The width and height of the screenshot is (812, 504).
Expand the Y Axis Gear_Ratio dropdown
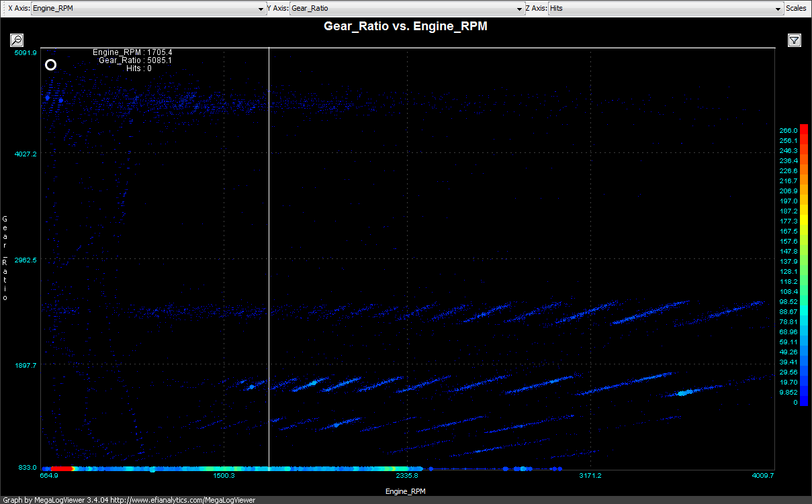pyautogui.click(x=406, y=9)
